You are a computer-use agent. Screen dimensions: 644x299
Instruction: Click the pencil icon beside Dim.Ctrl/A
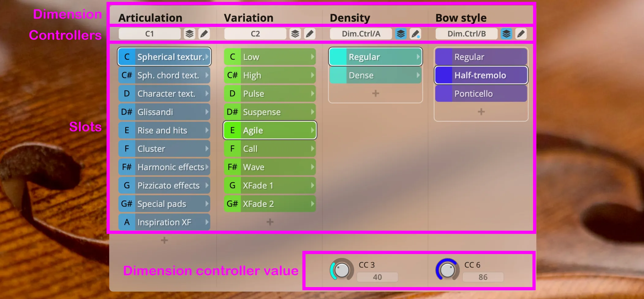pos(415,34)
